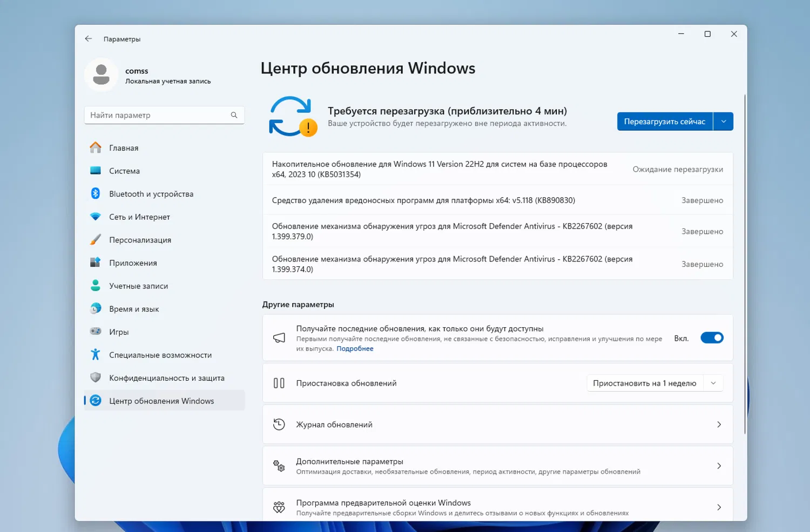Open the Персонализация section
The height and width of the screenshot is (532, 810).
tap(164, 239)
